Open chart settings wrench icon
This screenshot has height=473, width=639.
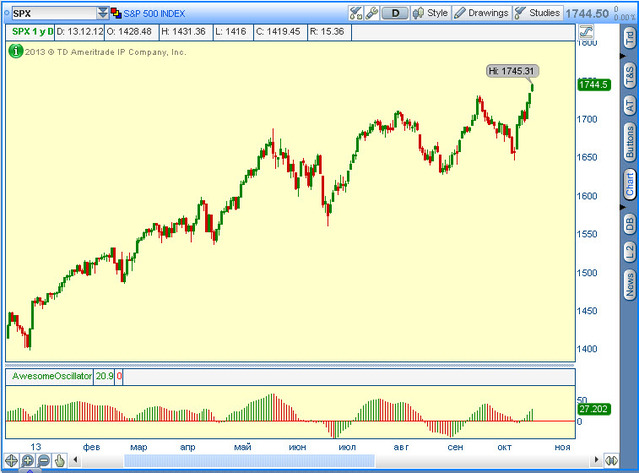click(x=372, y=13)
